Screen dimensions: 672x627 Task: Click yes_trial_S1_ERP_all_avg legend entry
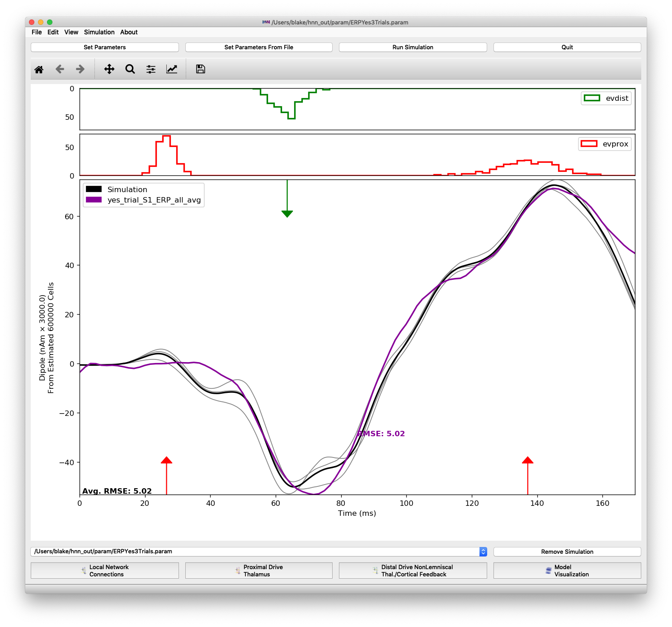pyautogui.click(x=143, y=200)
